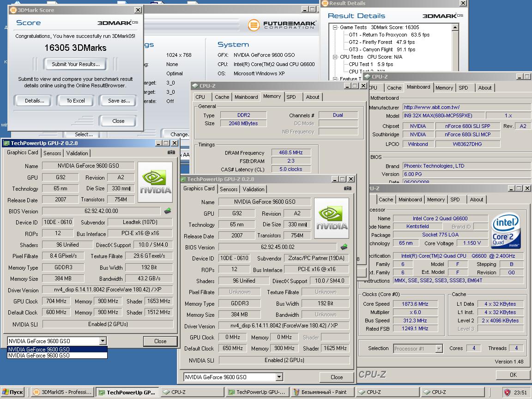This screenshot has width=532, height=399.
Task: Click Subvendor Zotac/PC Partner (19DA) field
Action: 316,258
